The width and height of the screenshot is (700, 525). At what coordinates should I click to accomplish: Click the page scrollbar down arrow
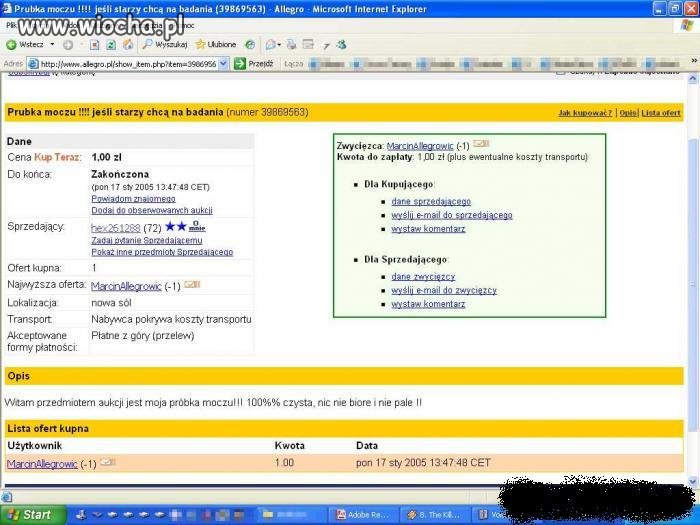coord(693,482)
